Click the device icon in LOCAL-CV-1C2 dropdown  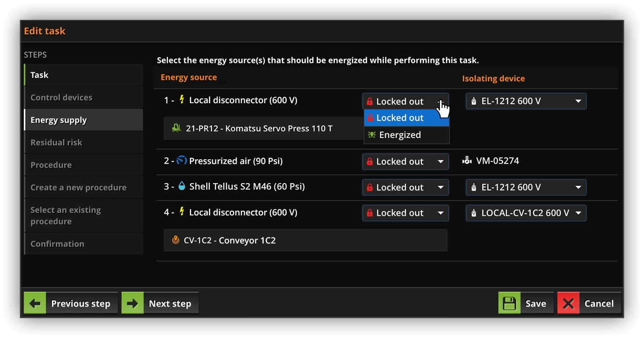pos(474,213)
